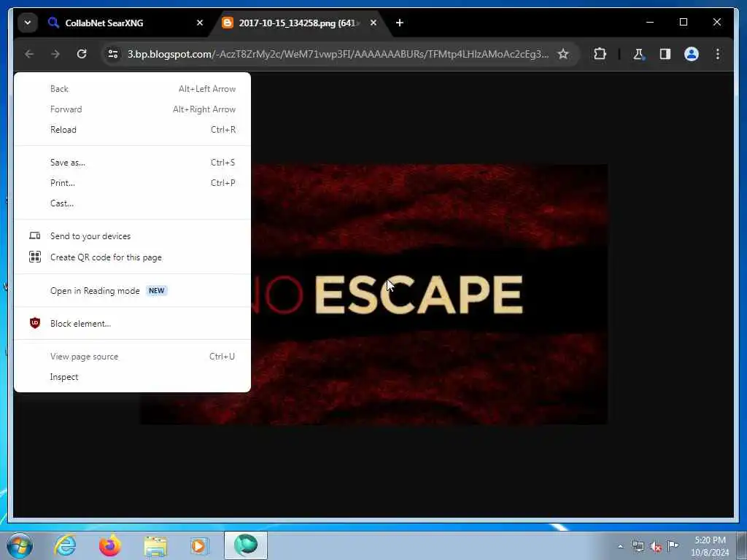Choose Back in context menu
The height and width of the screenshot is (560, 747).
[133, 89]
